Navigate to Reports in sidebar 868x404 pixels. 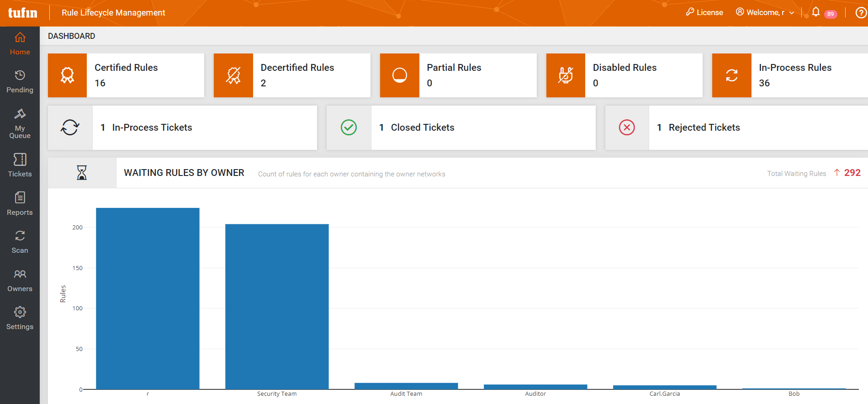coord(20,203)
